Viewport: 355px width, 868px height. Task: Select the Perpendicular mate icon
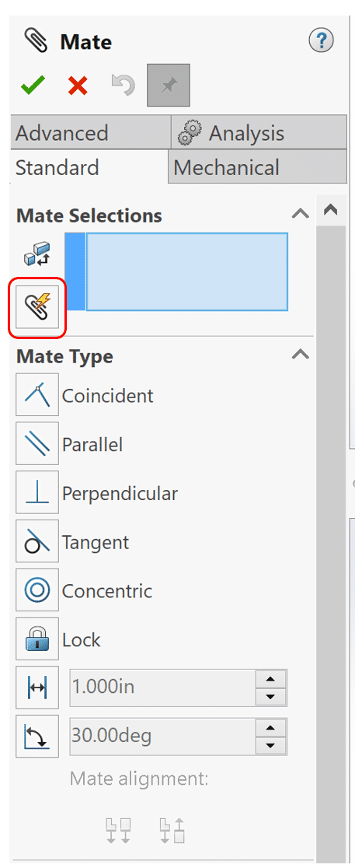coord(37,492)
